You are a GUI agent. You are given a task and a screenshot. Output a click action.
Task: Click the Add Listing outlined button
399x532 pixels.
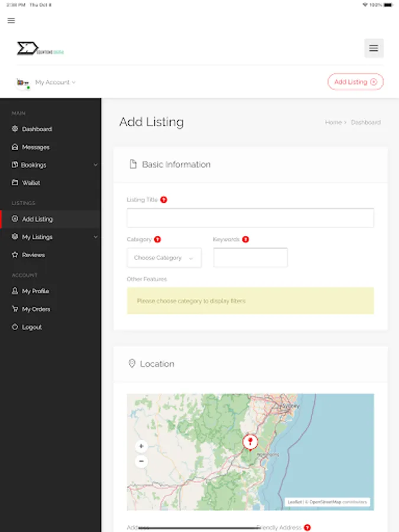click(355, 82)
